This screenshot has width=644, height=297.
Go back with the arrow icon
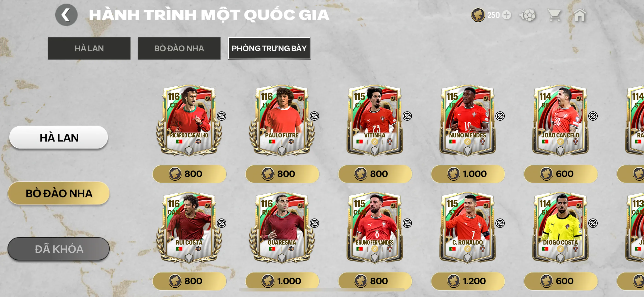(x=66, y=15)
